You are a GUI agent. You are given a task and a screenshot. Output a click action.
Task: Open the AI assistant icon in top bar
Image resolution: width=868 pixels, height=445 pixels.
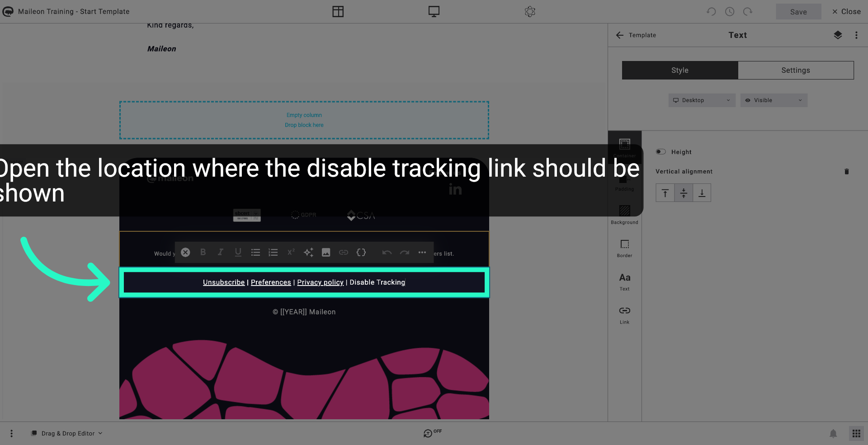(530, 12)
